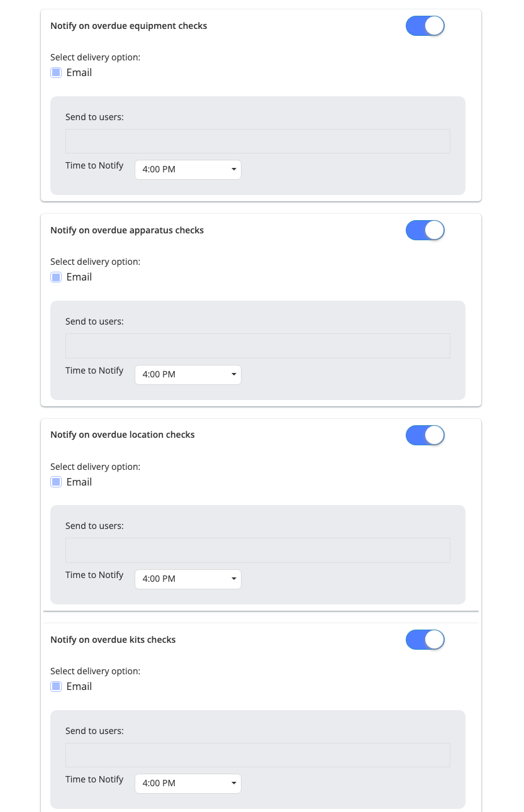
Task: Toggle off overdue equipment checks notification
Action: [x=425, y=26]
